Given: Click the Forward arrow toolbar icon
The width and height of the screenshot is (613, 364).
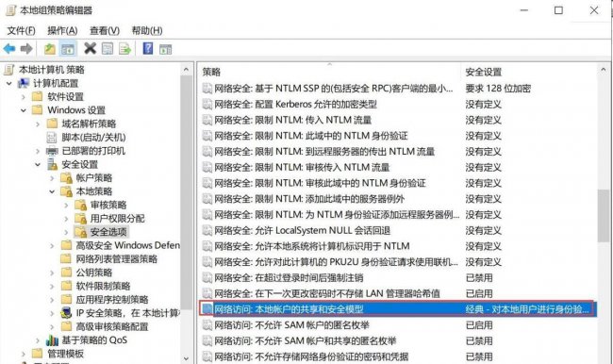Looking at the screenshot, I should (26, 49).
